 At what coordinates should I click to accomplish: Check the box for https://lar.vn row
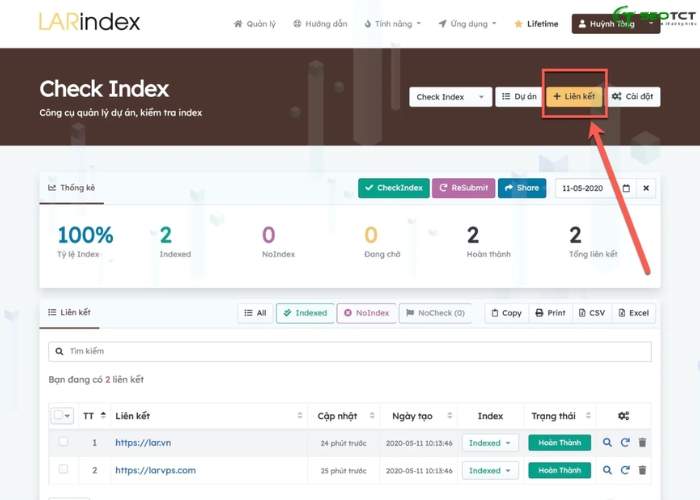tap(63, 442)
